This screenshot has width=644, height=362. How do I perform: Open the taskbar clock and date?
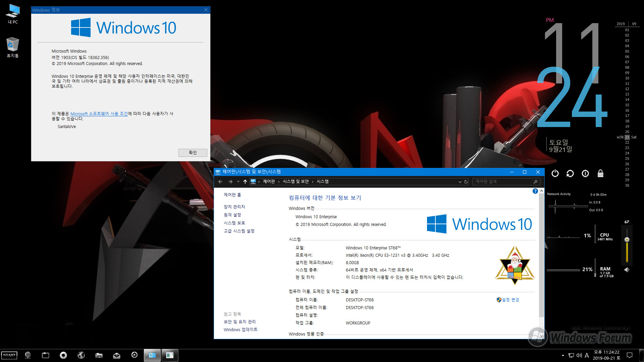606,355
